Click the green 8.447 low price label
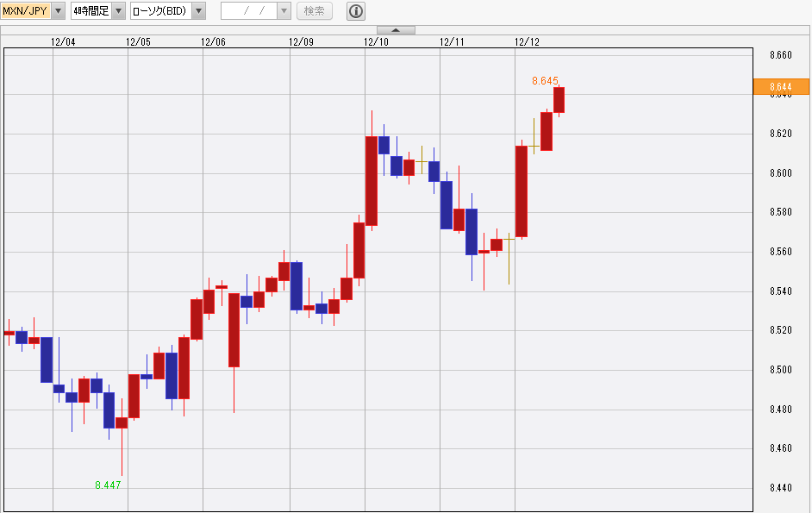812x513 pixels. (108, 485)
